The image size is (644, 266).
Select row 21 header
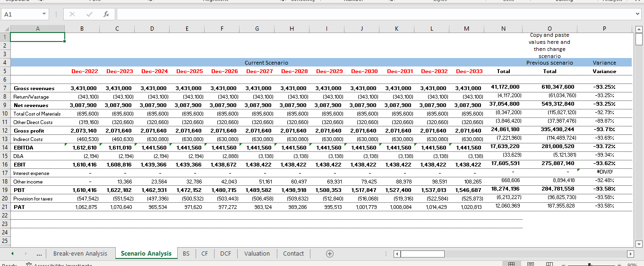point(5,207)
